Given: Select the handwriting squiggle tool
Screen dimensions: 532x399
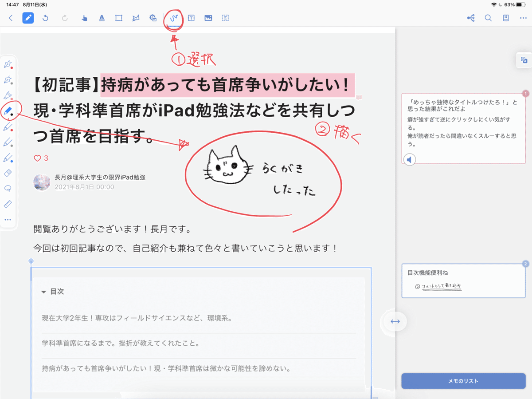Looking at the screenshot, I should click(x=174, y=18).
